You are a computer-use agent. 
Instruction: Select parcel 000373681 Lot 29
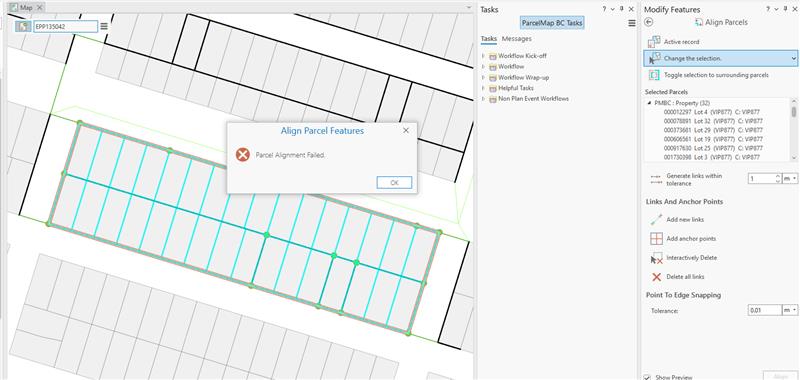tap(714, 130)
